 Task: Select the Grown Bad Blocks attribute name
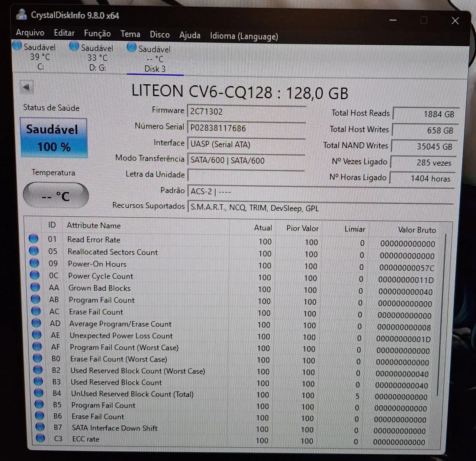100,288
